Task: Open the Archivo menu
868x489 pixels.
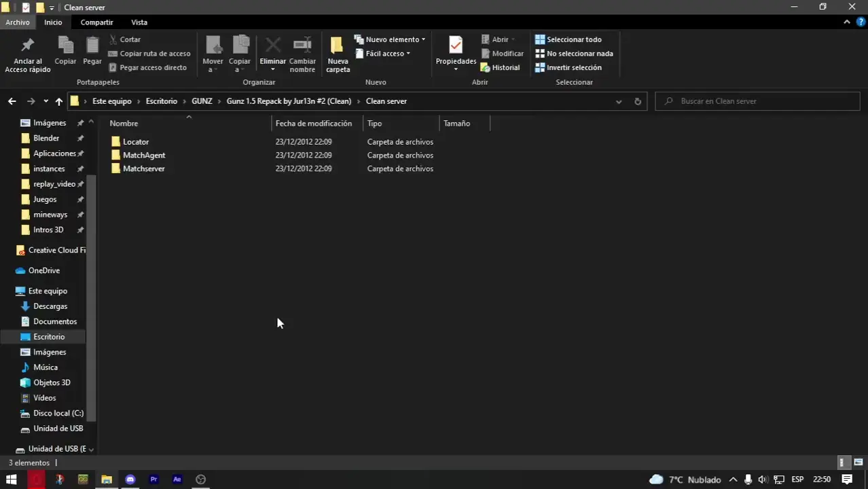Action: (x=18, y=22)
